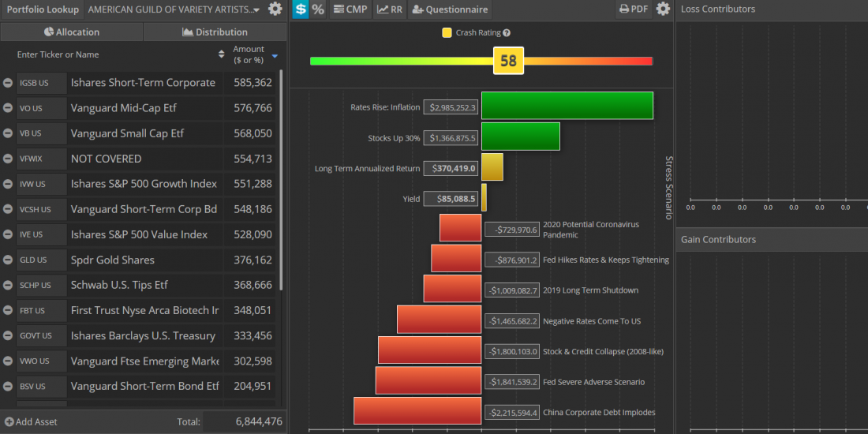Click Crash Rating help question icon
The width and height of the screenshot is (868, 434).
click(x=507, y=33)
